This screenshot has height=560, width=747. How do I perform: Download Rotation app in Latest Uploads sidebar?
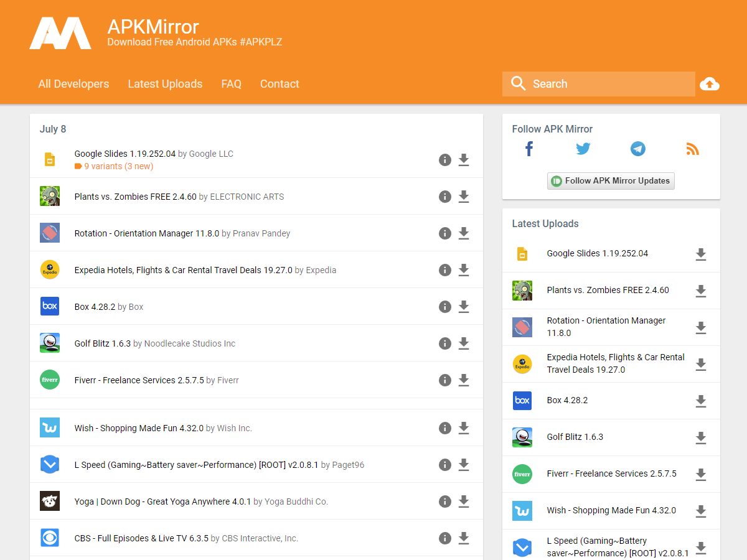pyautogui.click(x=701, y=328)
